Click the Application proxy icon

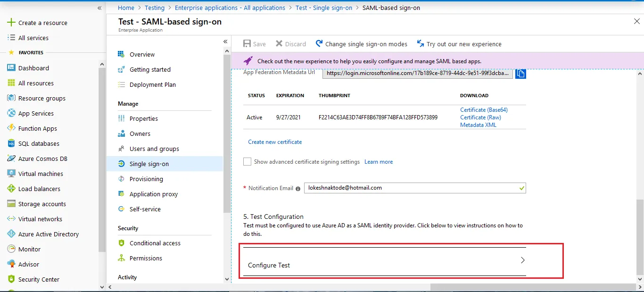tap(121, 194)
